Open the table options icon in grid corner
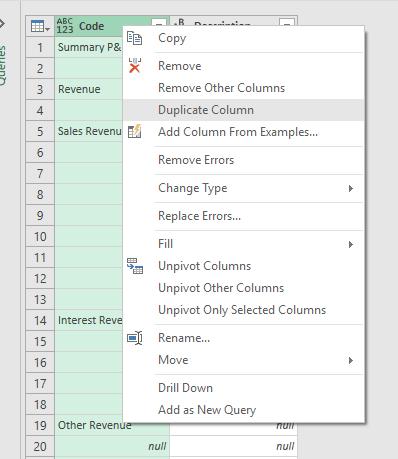Viewport: 398px width, 459px height. pyautogui.click(x=40, y=26)
